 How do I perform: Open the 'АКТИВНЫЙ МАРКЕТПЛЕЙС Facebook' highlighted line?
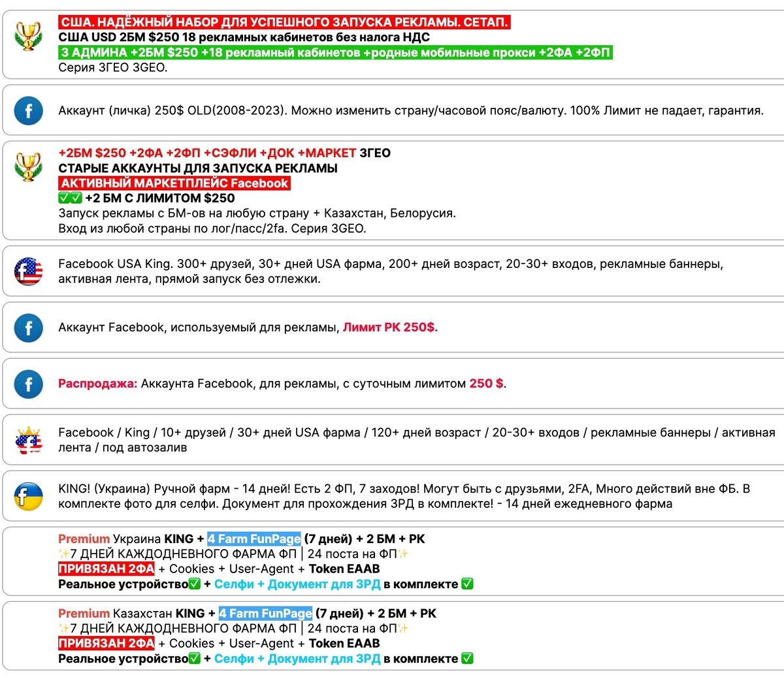[174, 183]
